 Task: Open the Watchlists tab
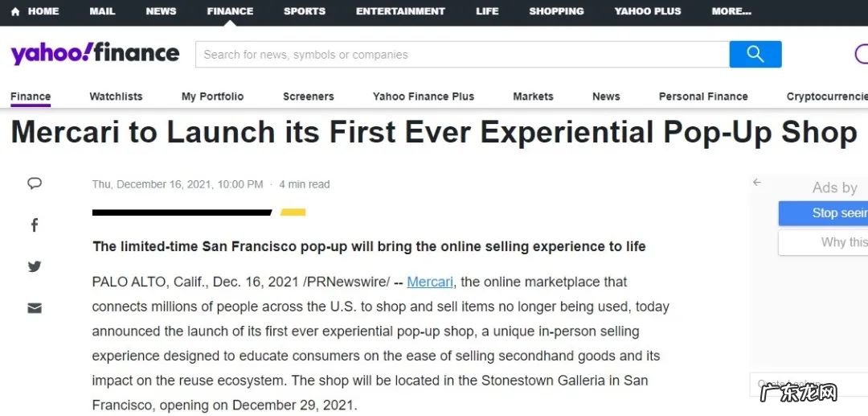tap(116, 97)
